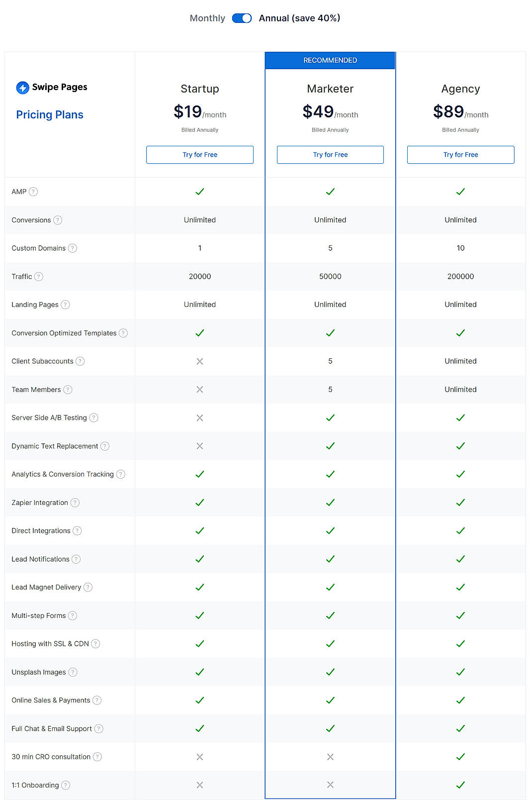Image resolution: width=532 pixels, height=803 pixels.
Task: Open the Landing Pages tooltip icon
Action: coord(66,304)
